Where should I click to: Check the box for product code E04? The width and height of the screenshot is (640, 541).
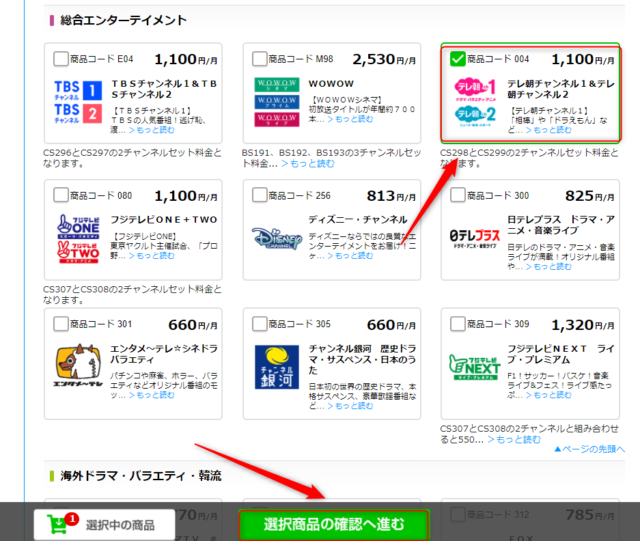pos(61,59)
